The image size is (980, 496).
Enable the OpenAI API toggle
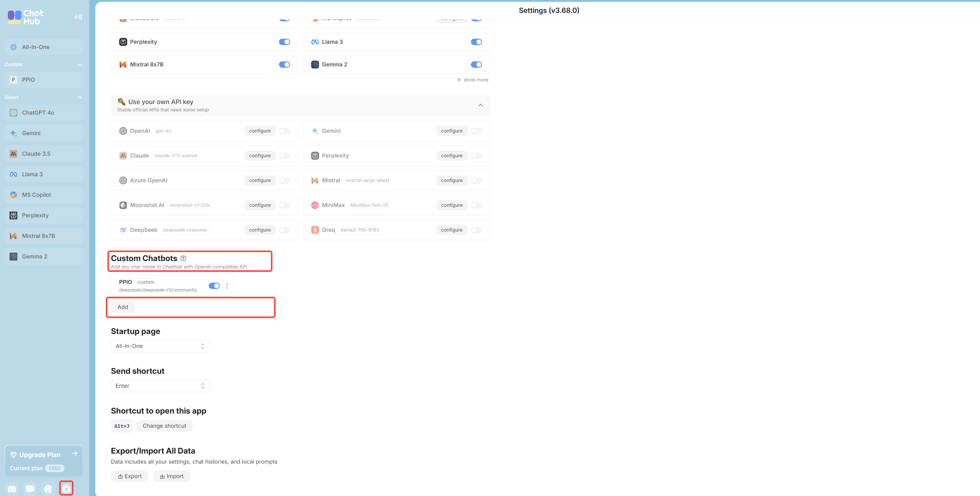coord(284,131)
